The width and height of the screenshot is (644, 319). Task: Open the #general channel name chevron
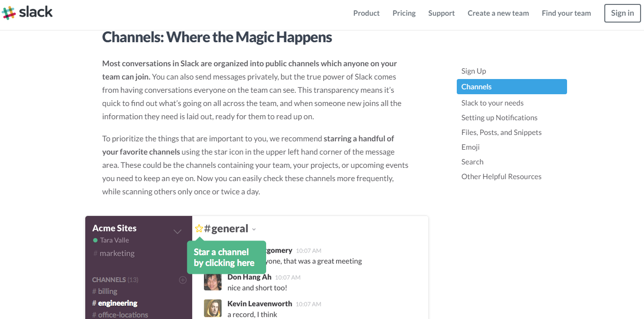(x=253, y=229)
